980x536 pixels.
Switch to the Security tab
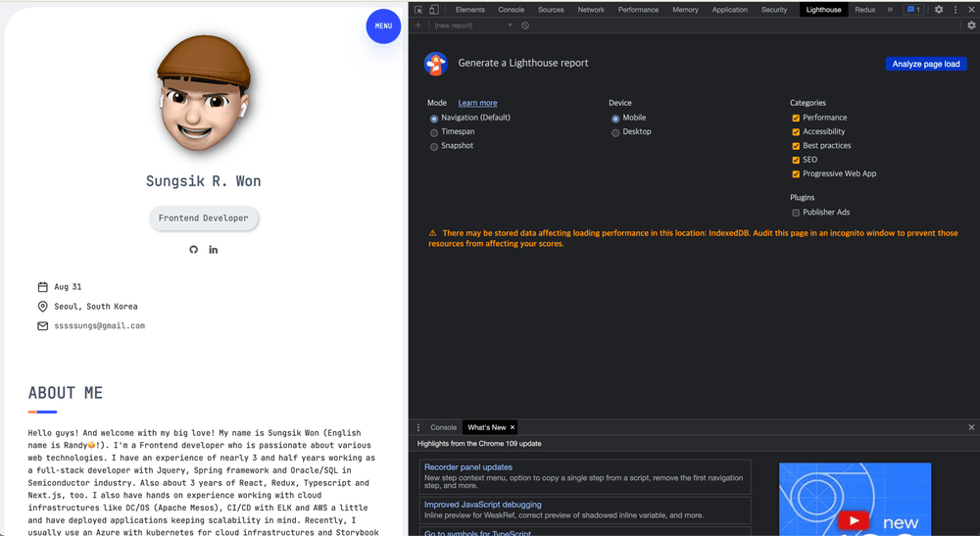click(x=774, y=10)
